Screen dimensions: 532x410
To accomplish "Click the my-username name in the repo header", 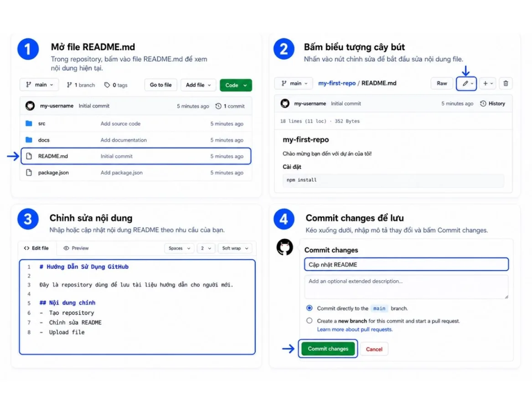I will click(x=57, y=106).
